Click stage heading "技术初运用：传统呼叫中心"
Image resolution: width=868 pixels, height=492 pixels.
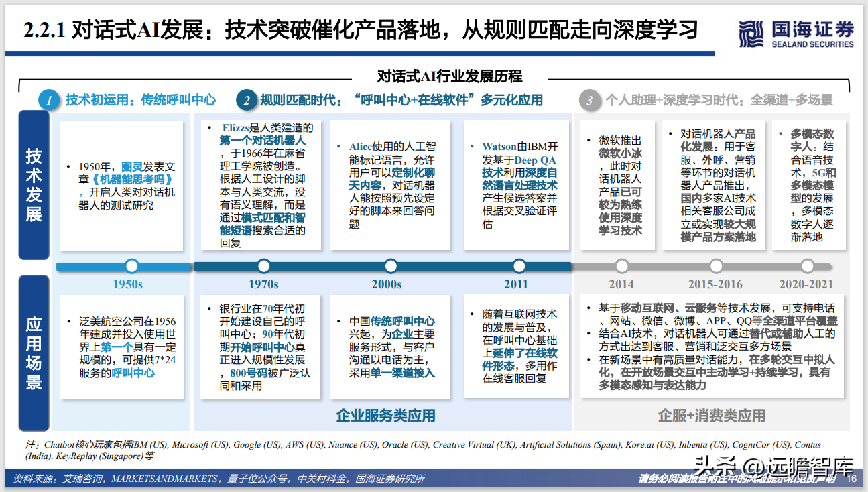pos(141,100)
